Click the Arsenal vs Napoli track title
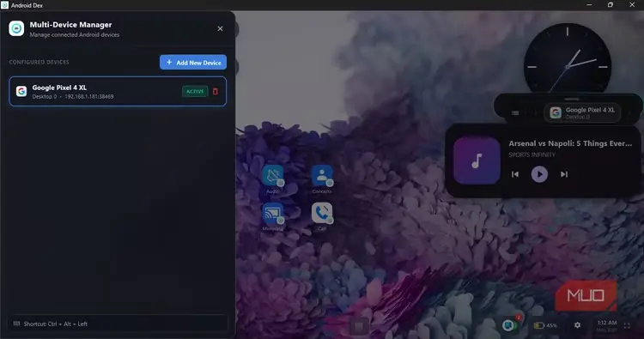 click(570, 143)
